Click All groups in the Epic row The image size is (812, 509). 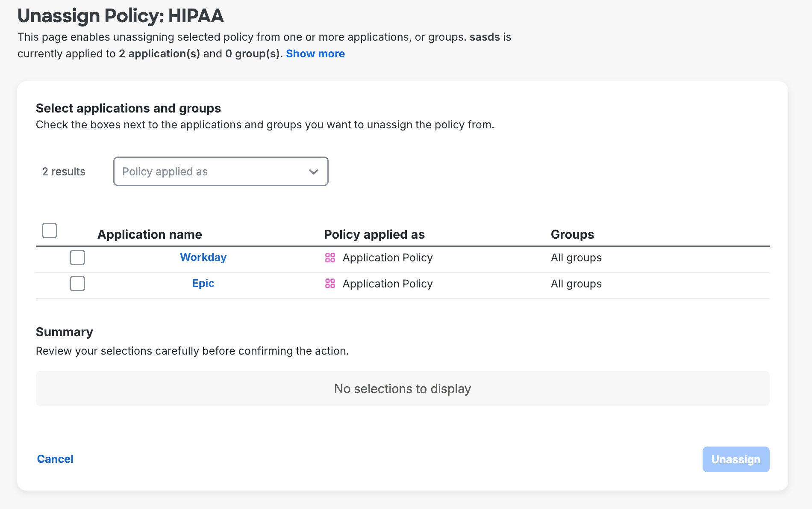(x=576, y=284)
